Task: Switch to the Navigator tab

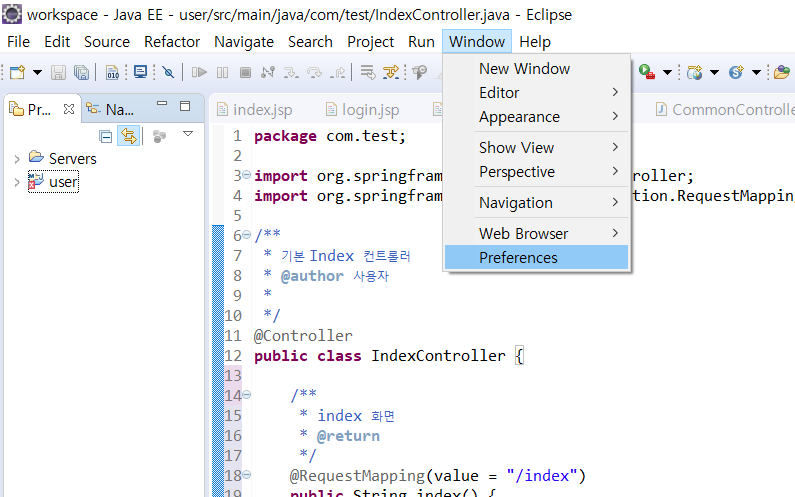Action: click(110, 109)
